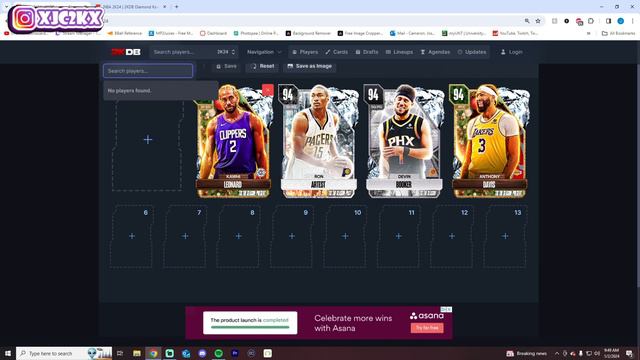Open the Cards menu

336,52
